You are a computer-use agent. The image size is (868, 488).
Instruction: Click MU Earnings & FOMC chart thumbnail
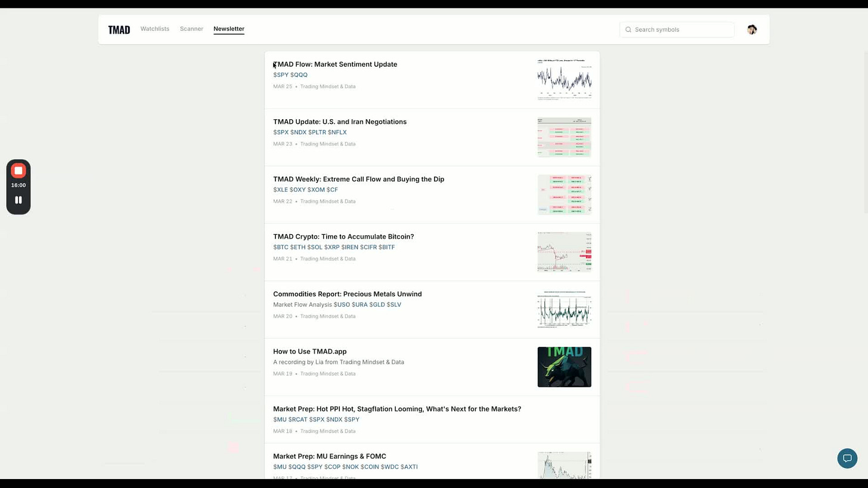564,465
